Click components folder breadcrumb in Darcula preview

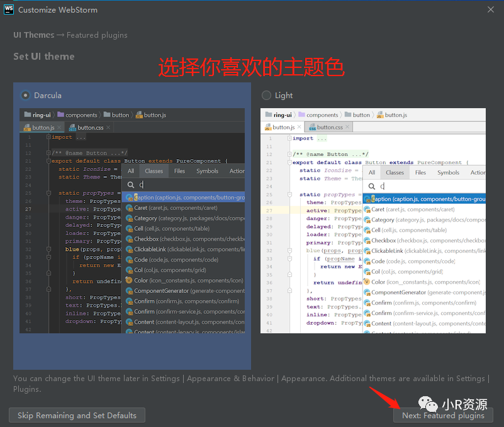[x=77, y=114]
